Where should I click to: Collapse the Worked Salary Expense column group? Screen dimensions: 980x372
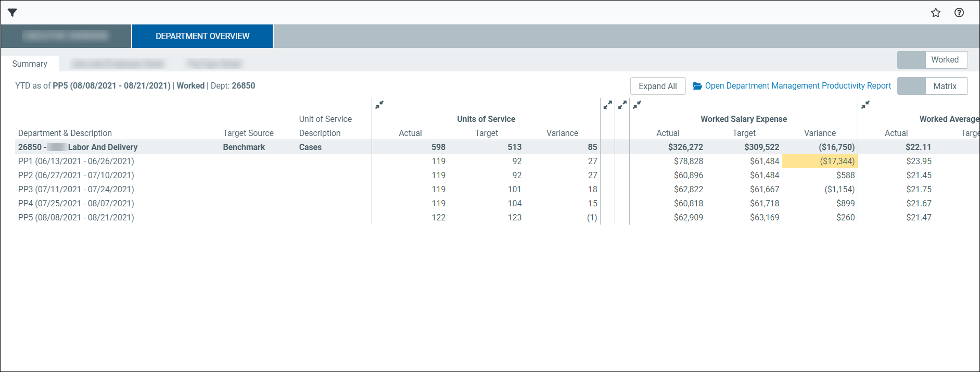click(637, 105)
